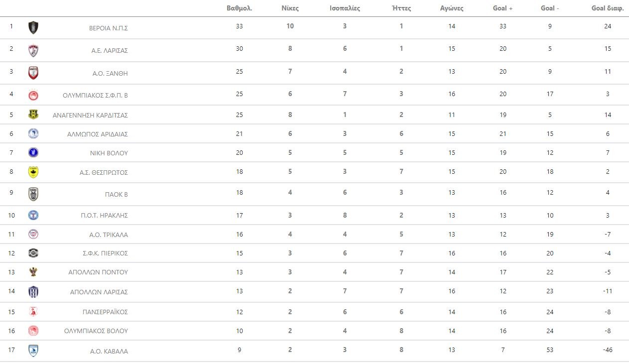Select the ΠΑΝΣΕΡΡΑΪΚΟΣ team name
Viewport: 629px width, 364px height.
tap(105, 312)
